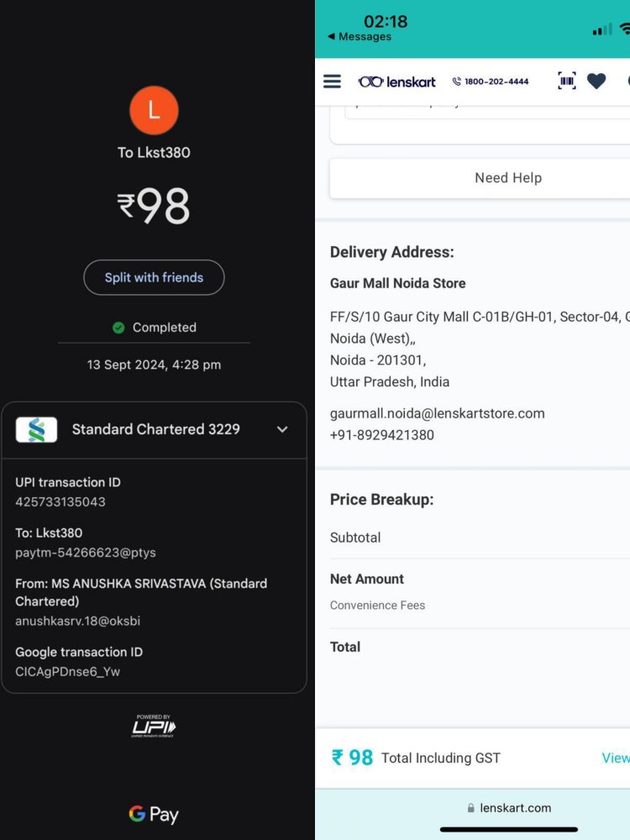Open View details beside total

point(616,758)
